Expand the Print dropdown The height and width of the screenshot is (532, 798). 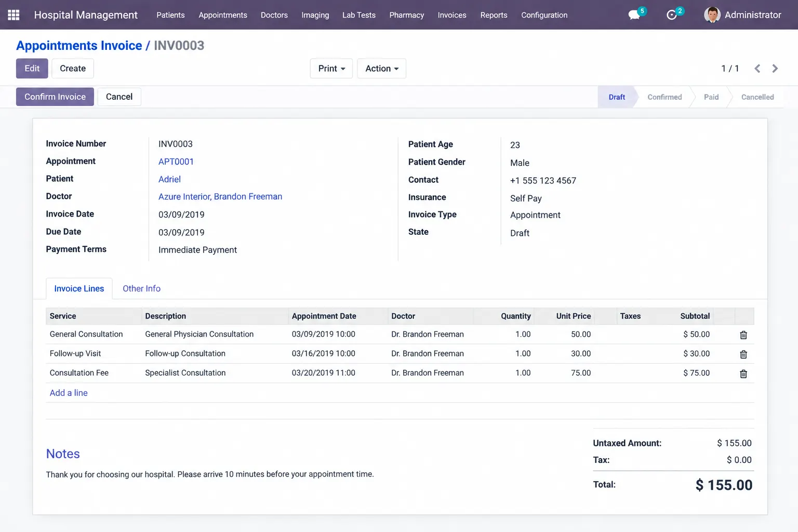[331, 69]
